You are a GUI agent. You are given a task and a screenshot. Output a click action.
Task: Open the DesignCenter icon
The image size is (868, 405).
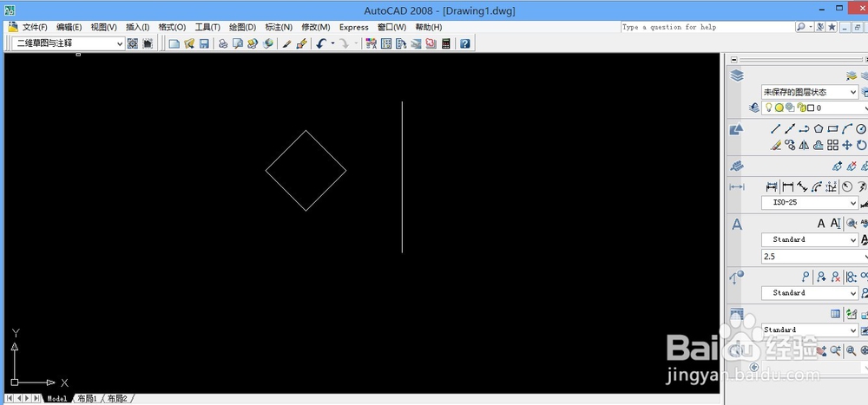[386, 43]
